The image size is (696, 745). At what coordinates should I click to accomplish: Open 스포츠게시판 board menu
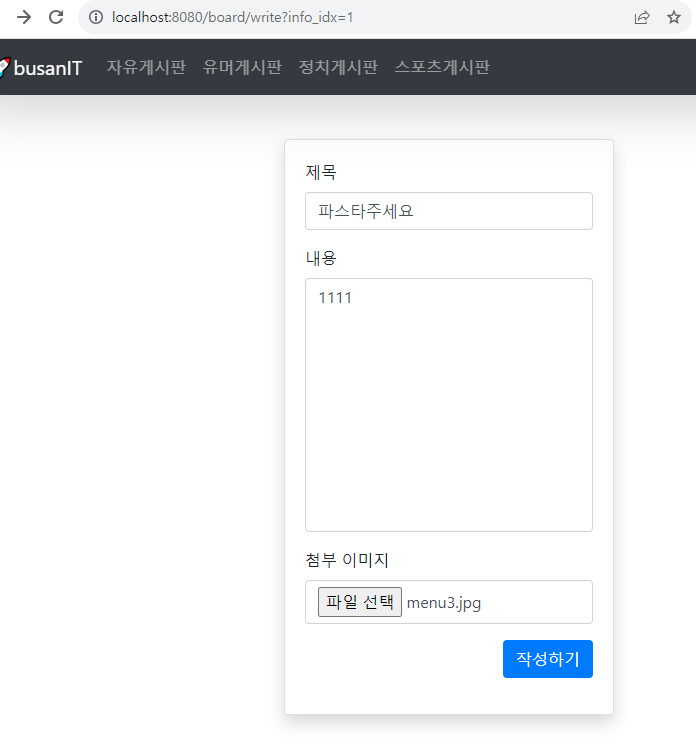tap(442, 67)
